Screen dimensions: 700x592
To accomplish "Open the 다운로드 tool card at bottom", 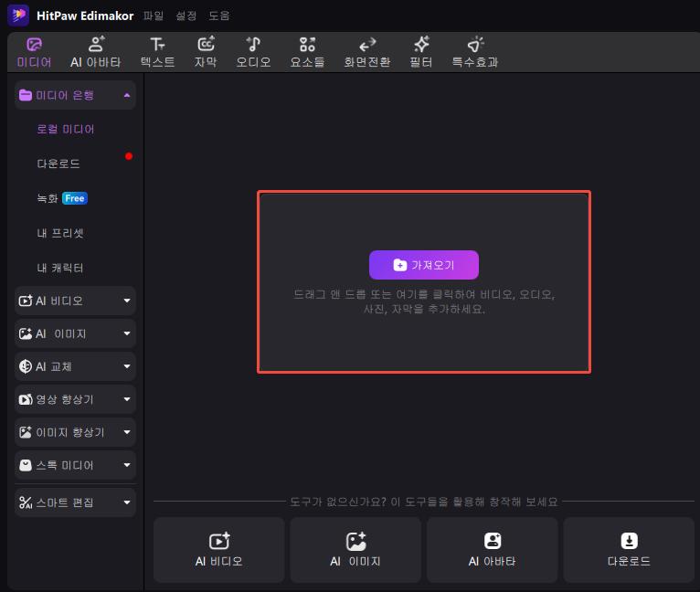I will 629,550.
